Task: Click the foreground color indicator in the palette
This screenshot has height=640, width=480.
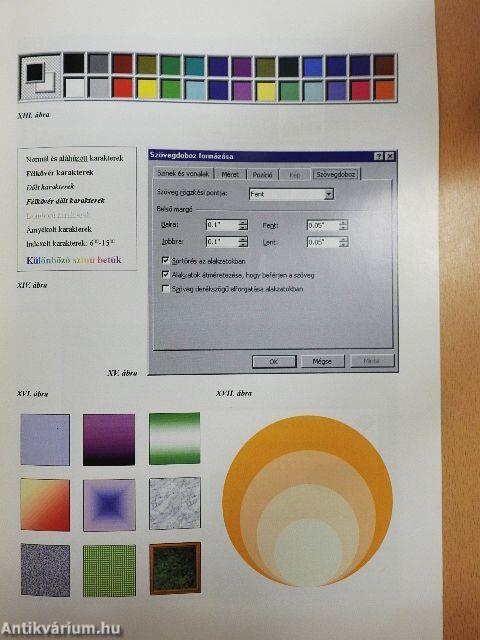Action: (34, 72)
